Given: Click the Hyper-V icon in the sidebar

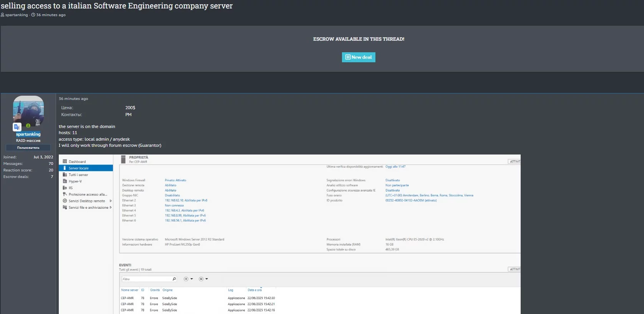Looking at the screenshot, I should pyautogui.click(x=65, y=181).
